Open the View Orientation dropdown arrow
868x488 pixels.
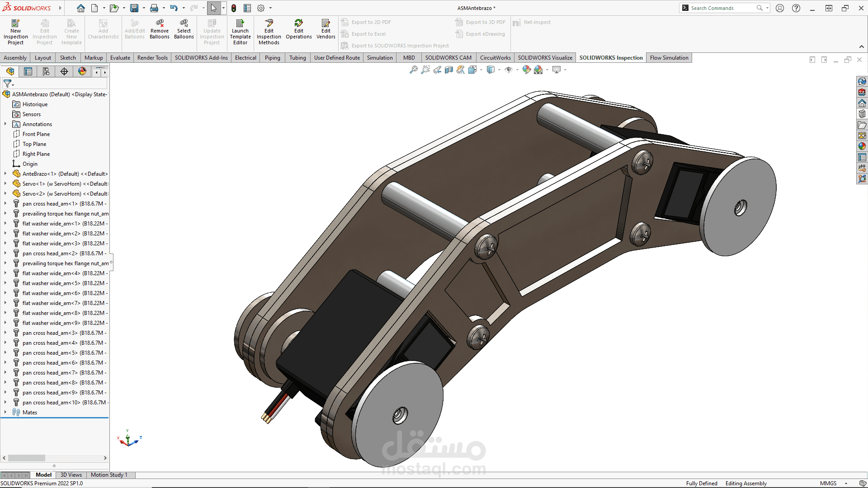pos(481,70)
